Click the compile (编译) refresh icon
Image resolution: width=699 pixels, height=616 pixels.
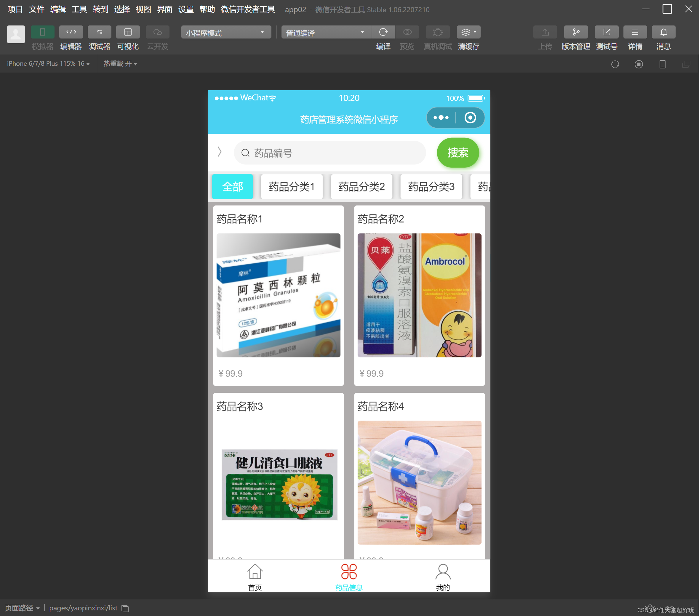pos(383,32)
